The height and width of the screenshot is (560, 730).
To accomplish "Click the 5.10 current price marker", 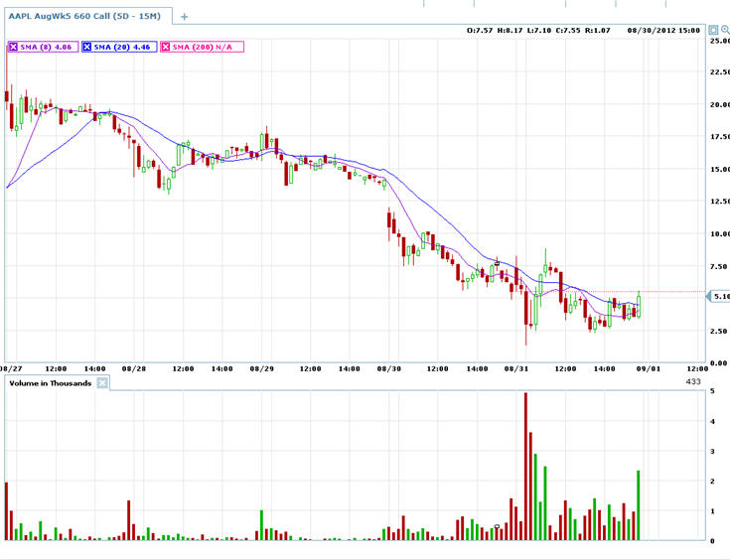I will (719, 296).
